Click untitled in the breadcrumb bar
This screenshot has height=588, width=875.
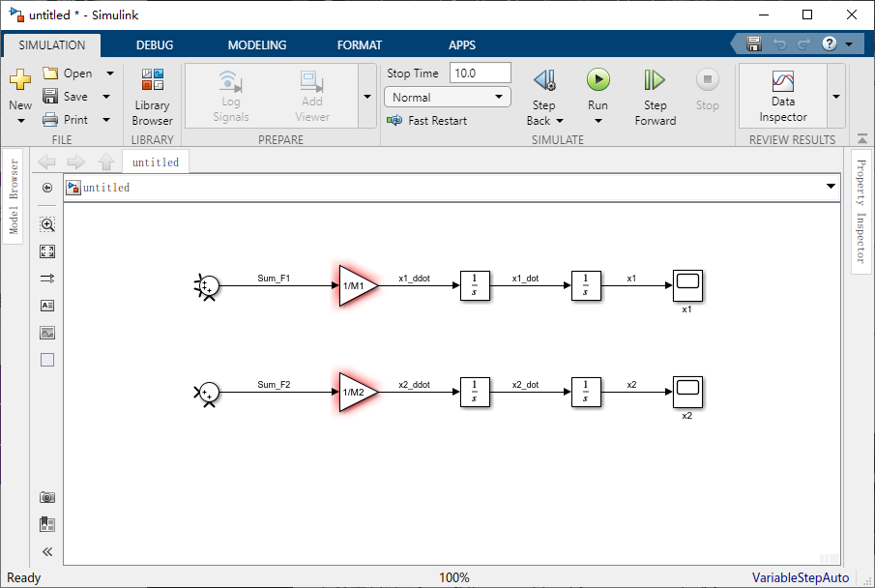click(x=106, y=188)
